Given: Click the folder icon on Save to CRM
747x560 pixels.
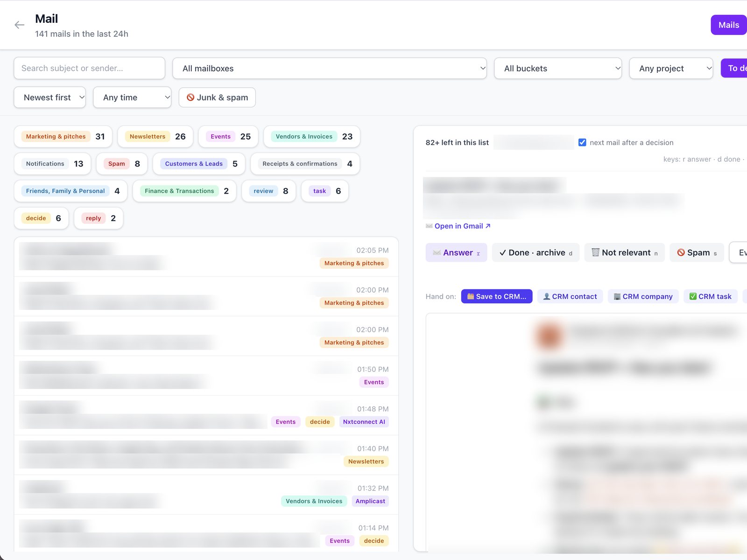Looking at the screenshot, I should pos(471,296).
